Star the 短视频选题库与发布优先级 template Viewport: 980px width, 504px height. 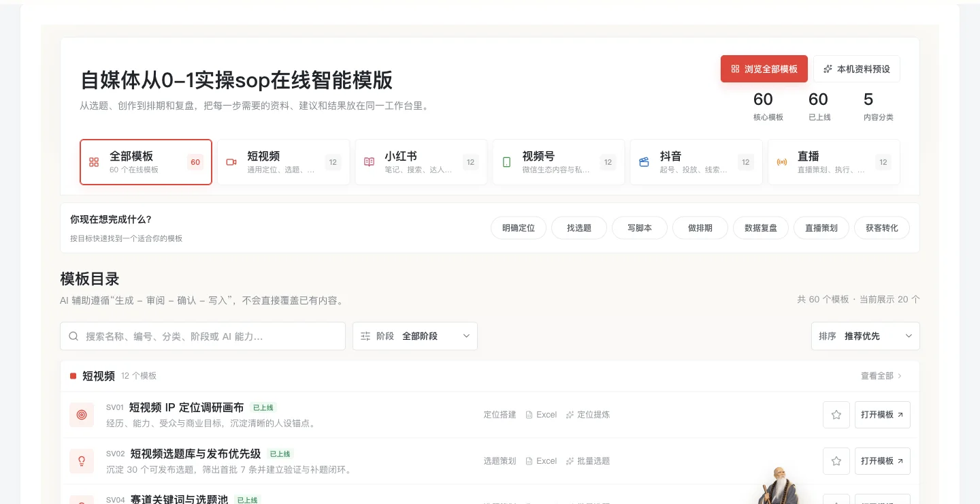click(x=836, y=461)
